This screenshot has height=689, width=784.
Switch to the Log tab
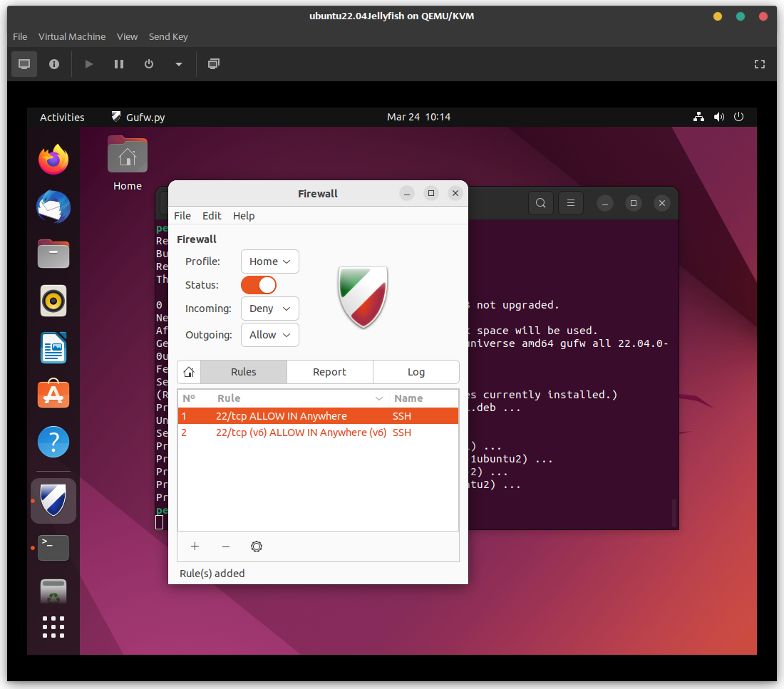pos(416,372)
